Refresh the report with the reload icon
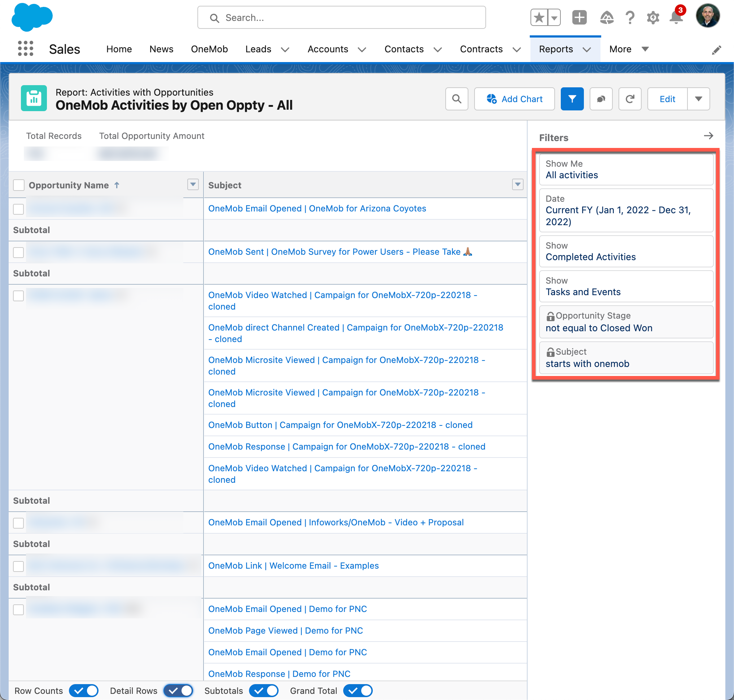 click(630, 99)
